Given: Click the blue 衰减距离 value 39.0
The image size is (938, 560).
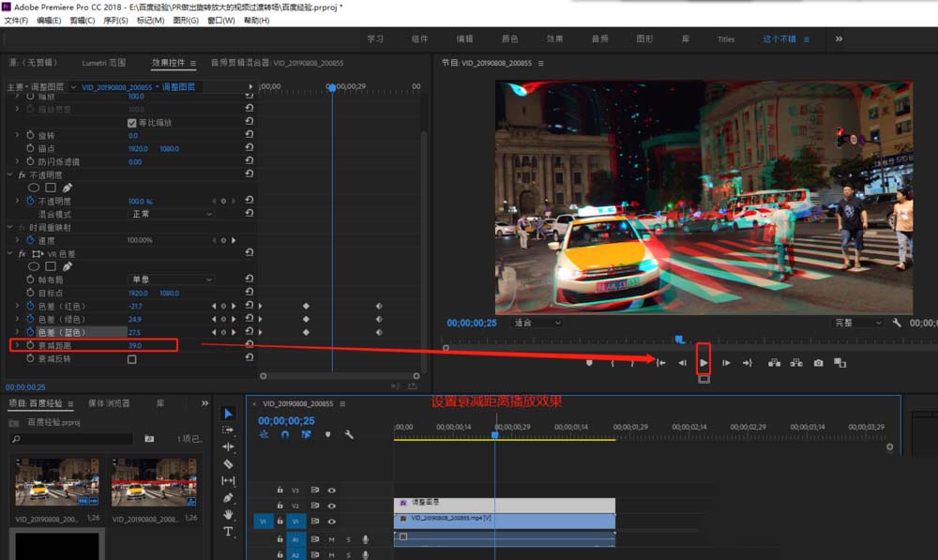Looking at the screenshot, I should (x=134, y=344).
